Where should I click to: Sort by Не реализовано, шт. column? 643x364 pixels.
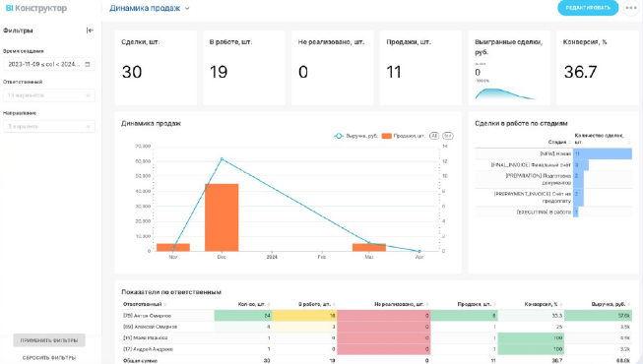(401, 304)
